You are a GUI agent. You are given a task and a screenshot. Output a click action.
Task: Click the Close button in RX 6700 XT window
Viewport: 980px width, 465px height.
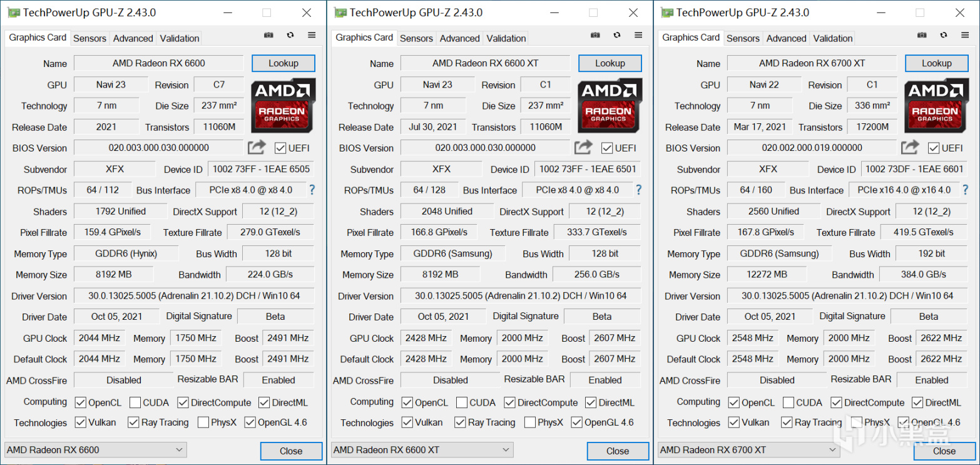click(944, 451)
